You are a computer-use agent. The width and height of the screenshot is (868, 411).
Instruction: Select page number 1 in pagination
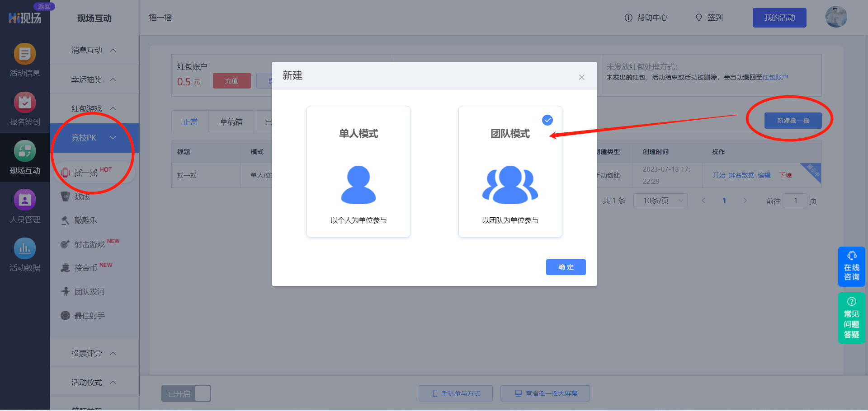(x=724, y=201)
